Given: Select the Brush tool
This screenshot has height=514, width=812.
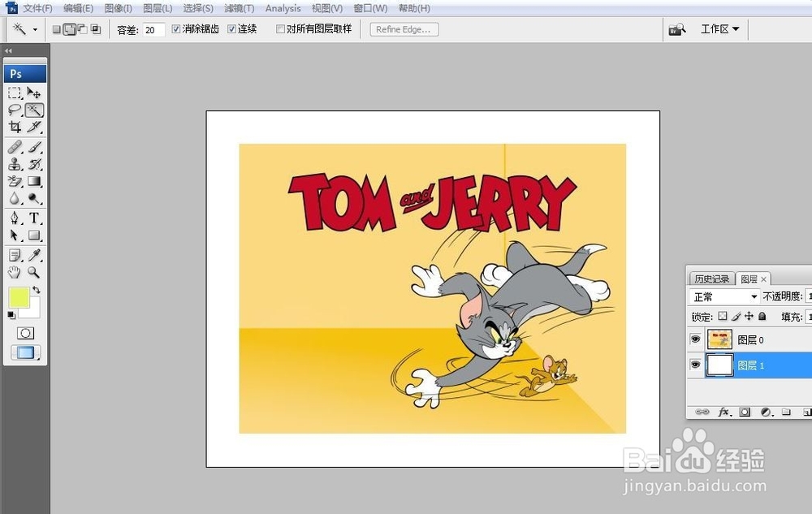Looking at the screenshot, I should 34,147.
